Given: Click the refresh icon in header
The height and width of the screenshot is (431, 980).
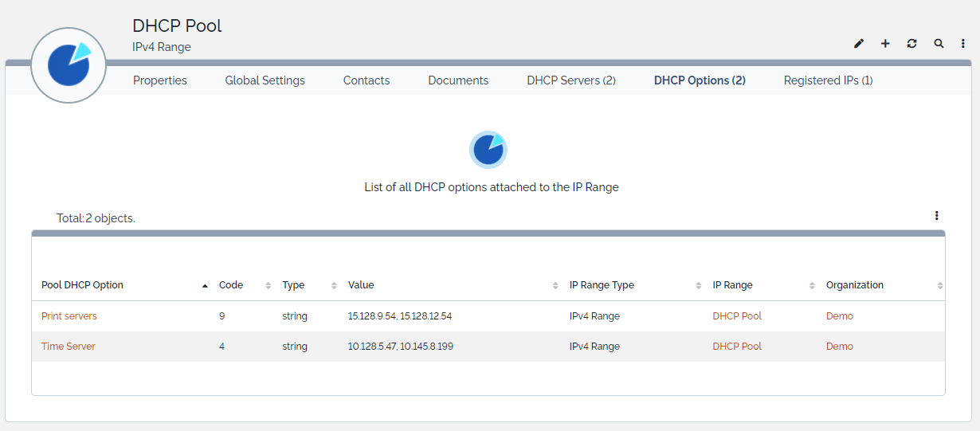Looking at the screenshot, I should (912, 44).
